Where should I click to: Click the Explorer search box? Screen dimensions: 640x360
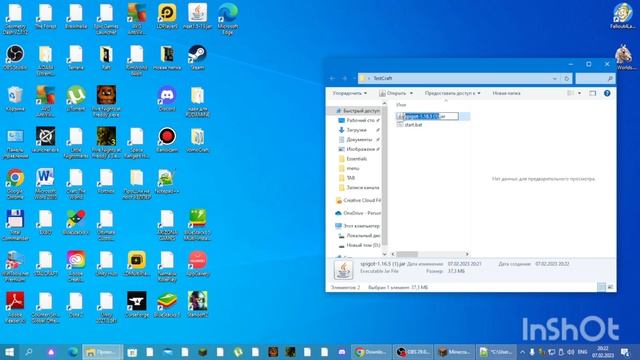pyautogui.click(x=595, y=78)
